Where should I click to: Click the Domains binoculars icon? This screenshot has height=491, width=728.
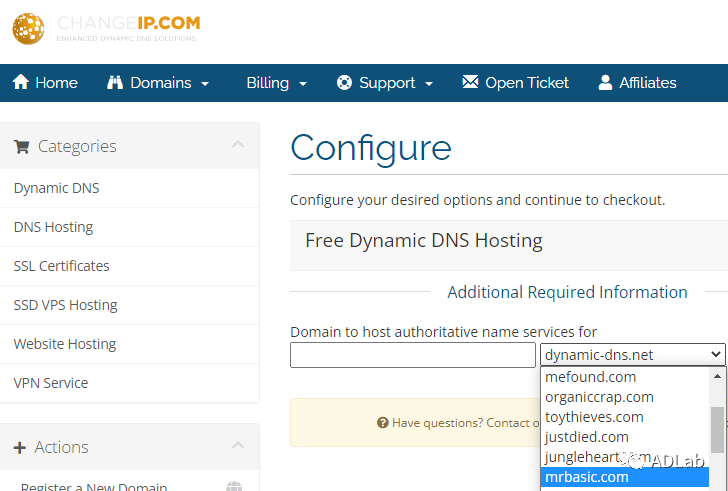(x=114, y=83)
